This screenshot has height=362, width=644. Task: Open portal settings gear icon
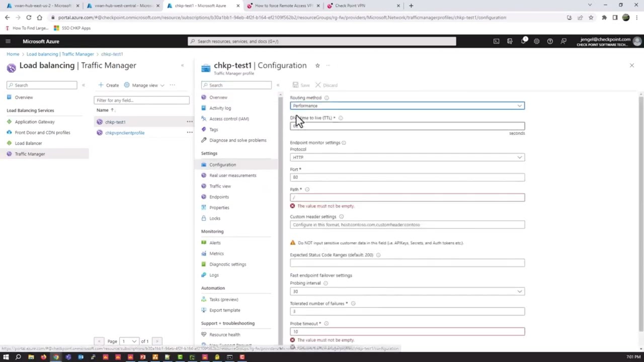536,41
